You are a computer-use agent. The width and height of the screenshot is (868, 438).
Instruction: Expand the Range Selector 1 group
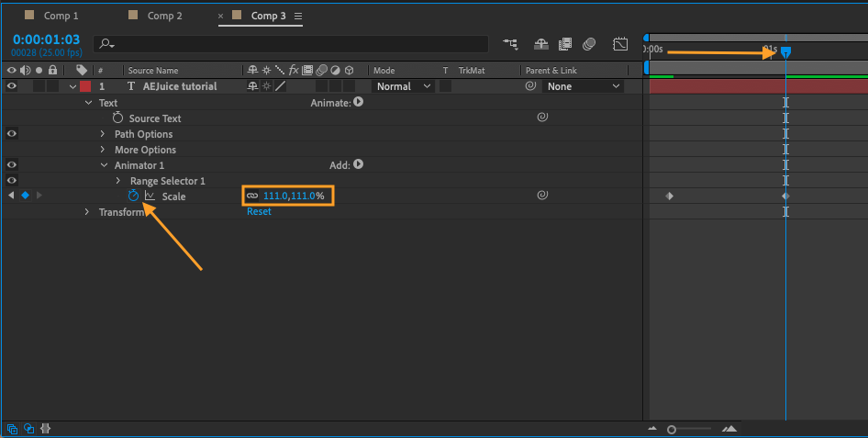coord(118,181)
